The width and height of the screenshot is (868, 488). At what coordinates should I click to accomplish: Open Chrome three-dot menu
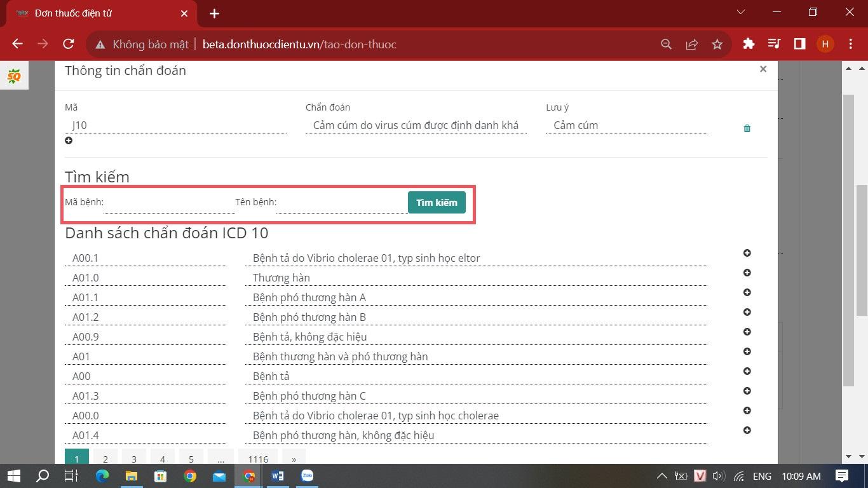[x=851, y=44]
